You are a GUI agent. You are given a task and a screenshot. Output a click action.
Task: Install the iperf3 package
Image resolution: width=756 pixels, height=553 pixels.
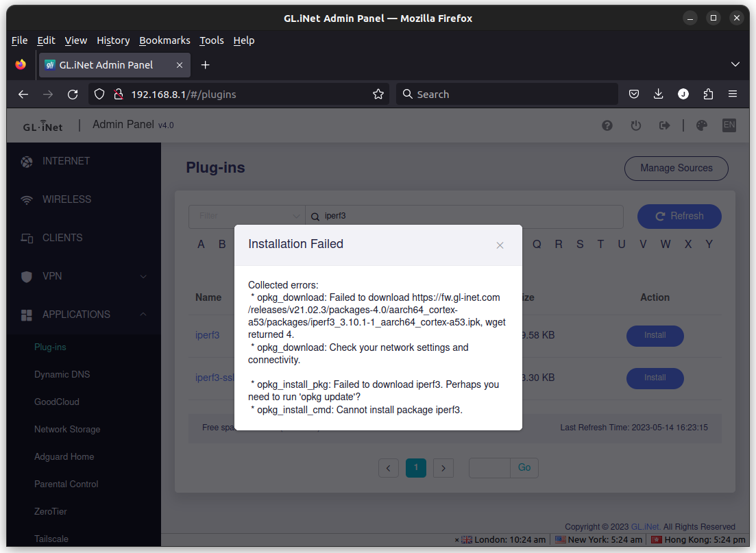point(655,336)
